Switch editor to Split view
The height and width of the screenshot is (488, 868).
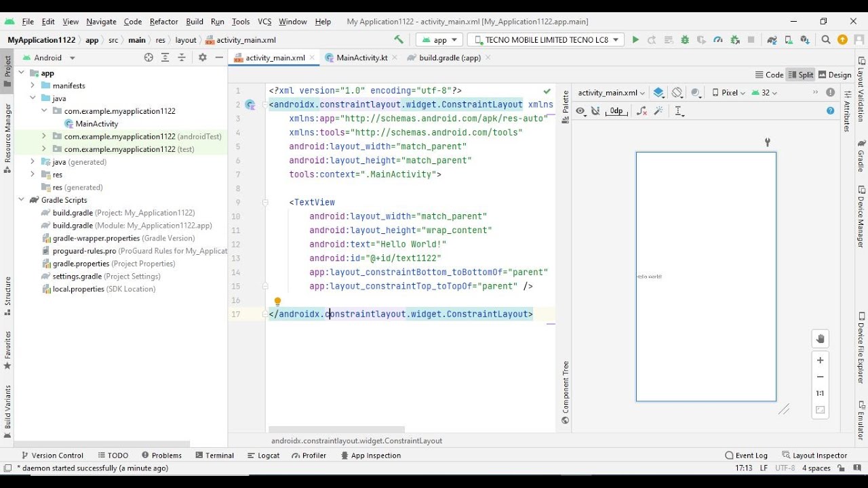tap(800, 75)
